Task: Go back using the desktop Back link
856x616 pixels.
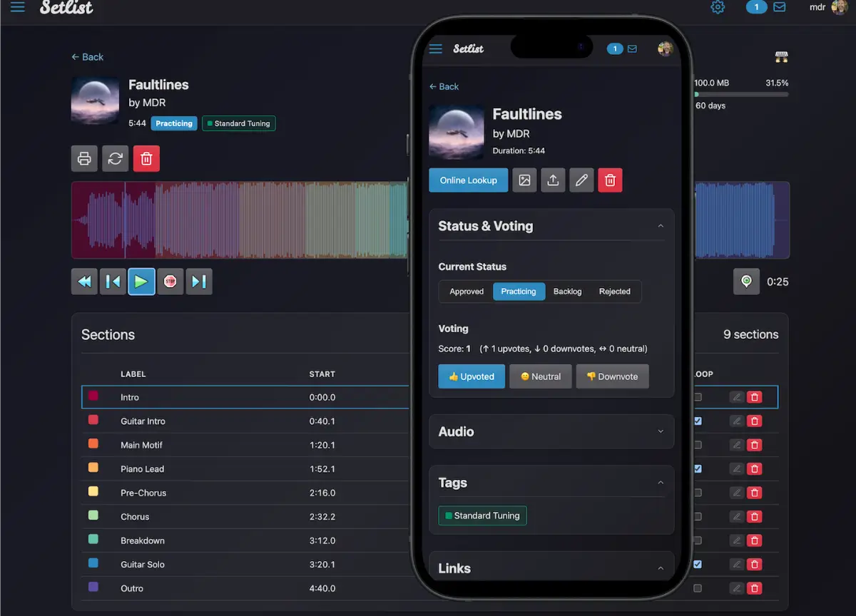Action: (x=88, y=57)
